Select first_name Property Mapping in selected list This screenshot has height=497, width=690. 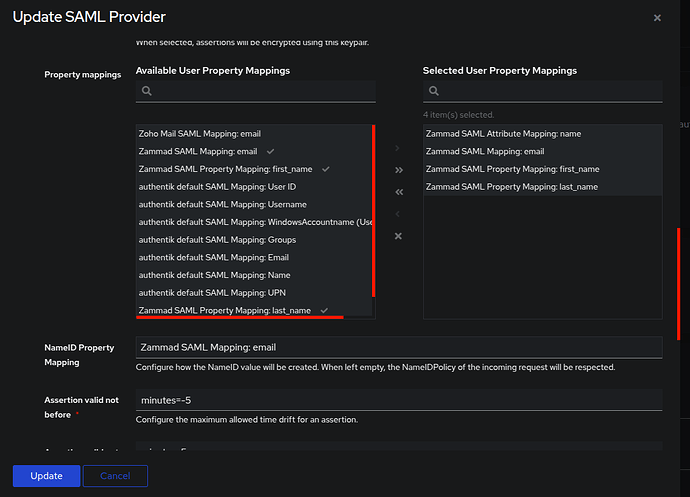point(543,169)
